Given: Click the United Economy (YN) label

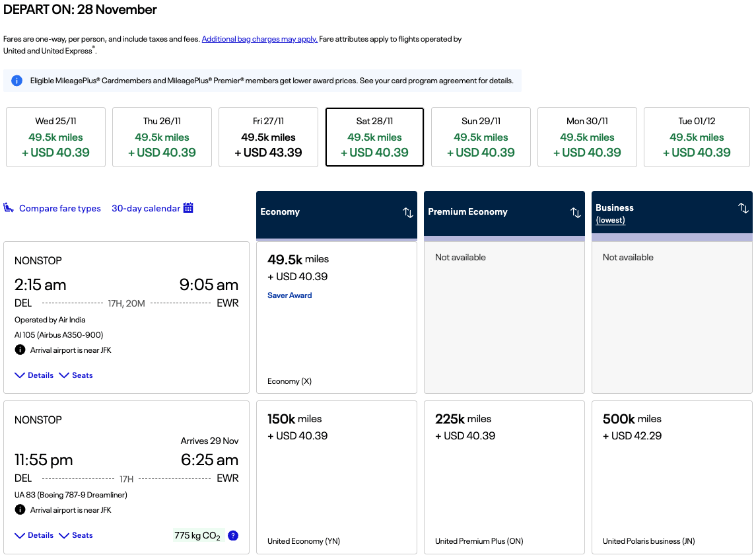Looking at the screenshot, I should click(304, 541).
